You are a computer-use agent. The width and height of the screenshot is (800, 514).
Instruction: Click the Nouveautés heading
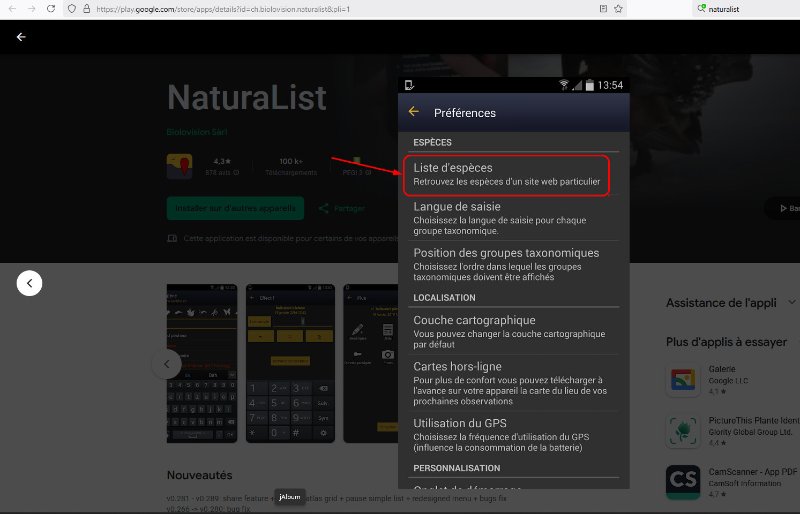[x=199, y=475]
